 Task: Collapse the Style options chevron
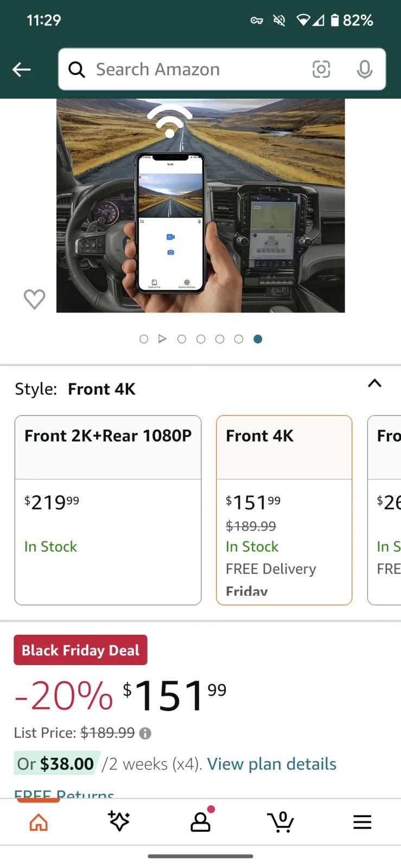[x=374, y=384]
